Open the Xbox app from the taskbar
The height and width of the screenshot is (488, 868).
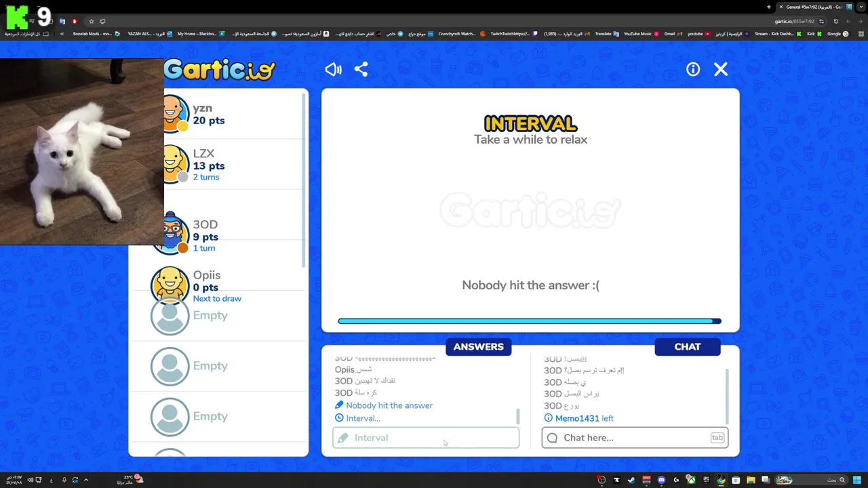690,480
